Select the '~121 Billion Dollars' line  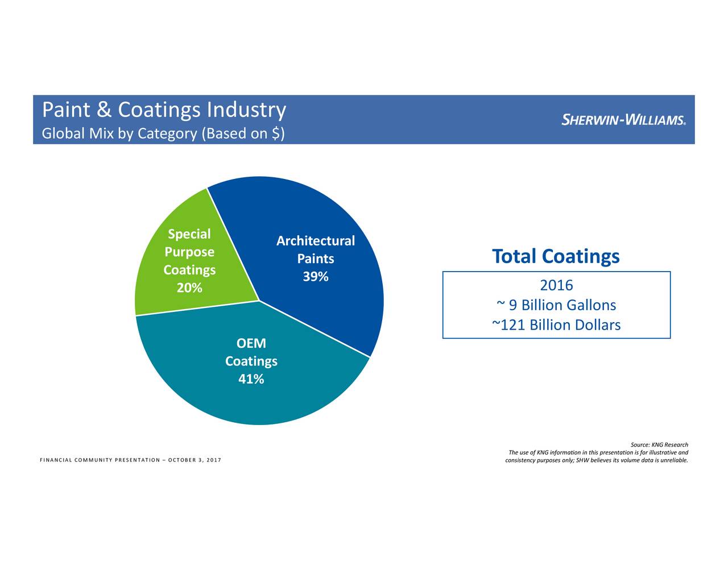click(x=556, y=325)
